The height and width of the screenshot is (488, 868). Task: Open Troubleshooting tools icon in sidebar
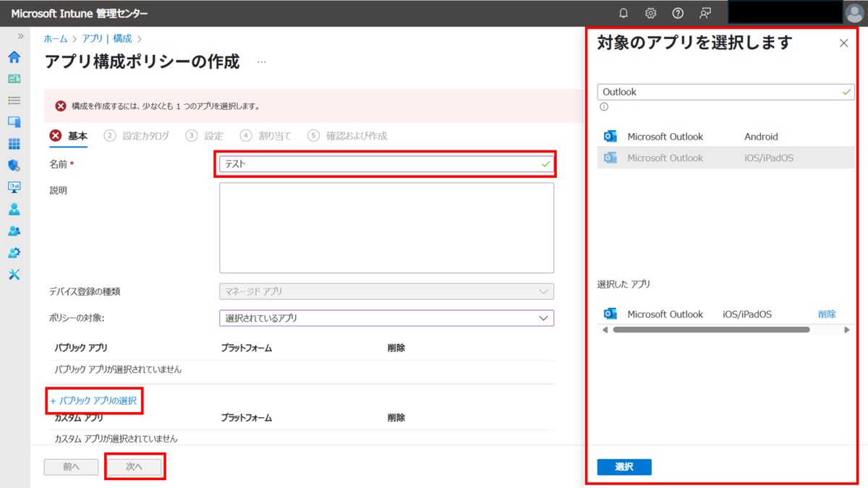click(x=14, y=274)
